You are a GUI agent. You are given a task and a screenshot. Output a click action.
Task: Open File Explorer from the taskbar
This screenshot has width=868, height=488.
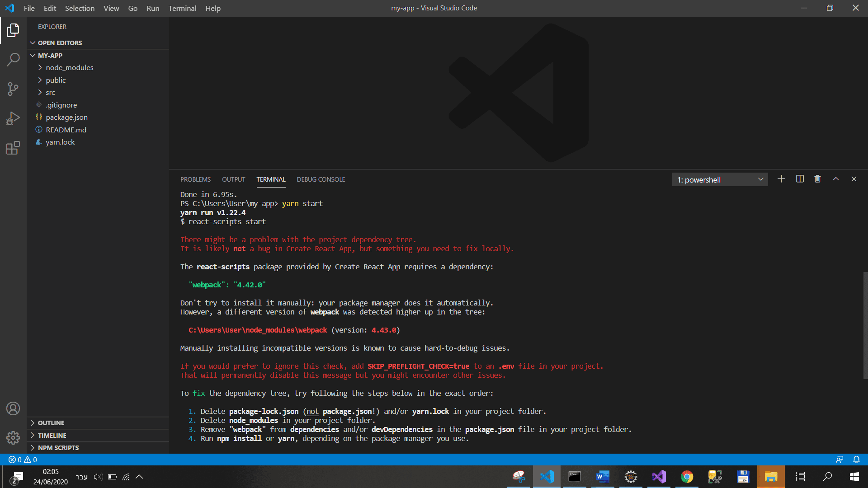pyautogui.click(x=771, y=477)
